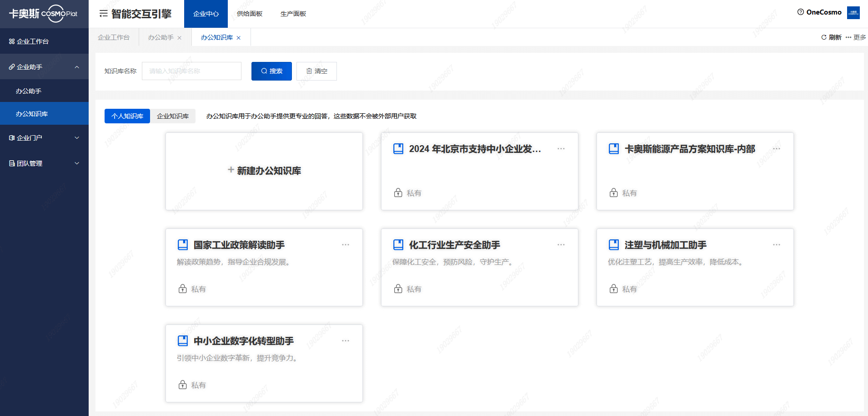Close the 办公助手 tab
The image size is (868, 416).
pos(180,38)
